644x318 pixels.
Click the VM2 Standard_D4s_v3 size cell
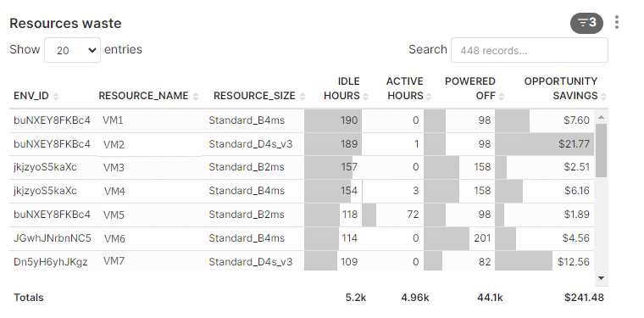pyautogui.click(x=251, y=144)
